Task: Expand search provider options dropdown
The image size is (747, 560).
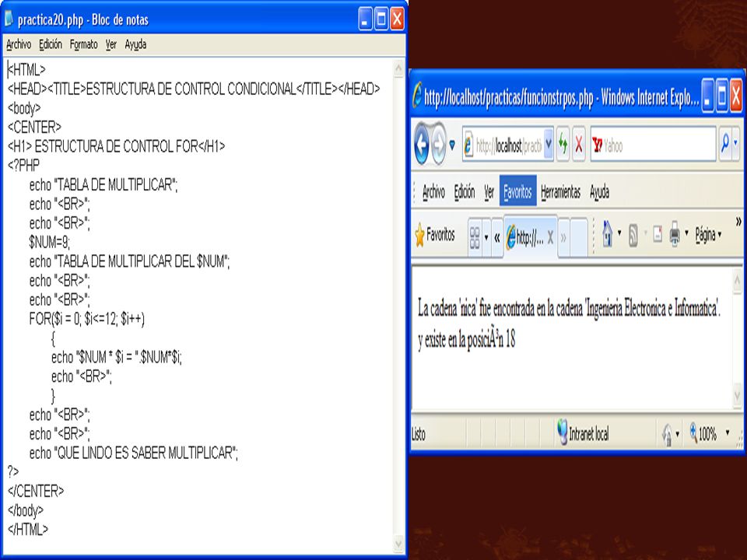Action: coord(736,144)
